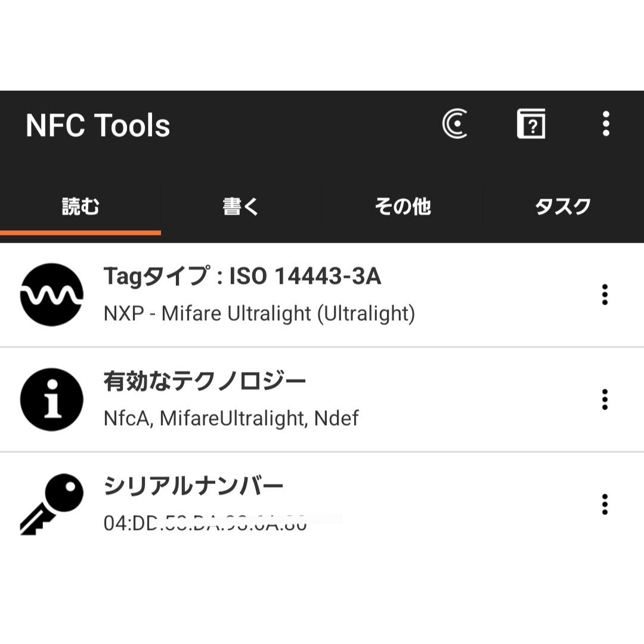The image size is (644, 644).
Task: Tap the NFC wave scan icon in header
Action: (x=455, y=123)
